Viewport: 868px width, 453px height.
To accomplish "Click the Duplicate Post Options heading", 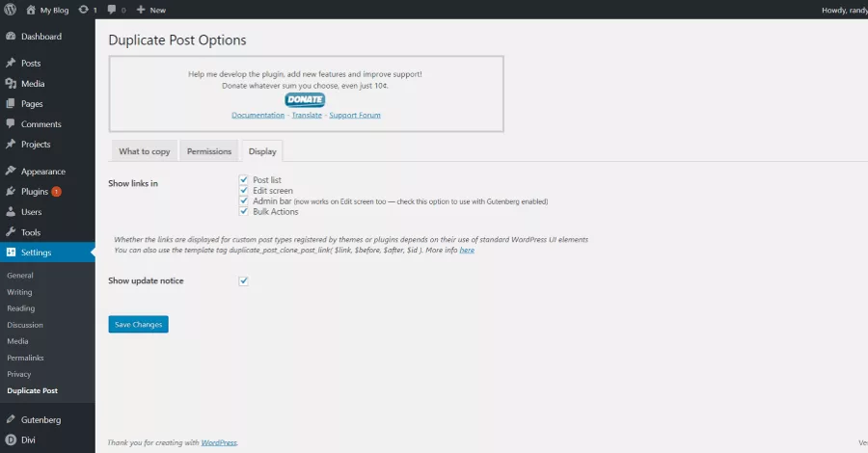I will (177, 40).
